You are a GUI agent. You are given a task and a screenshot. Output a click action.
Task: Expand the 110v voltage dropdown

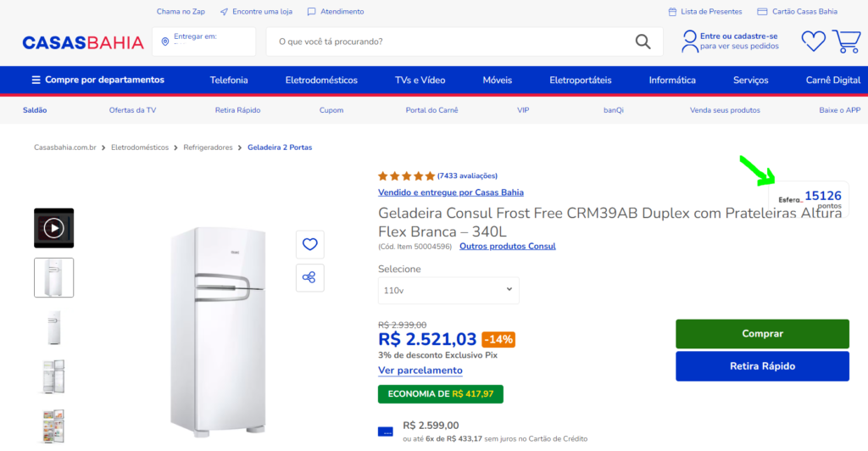coord(448,290)
